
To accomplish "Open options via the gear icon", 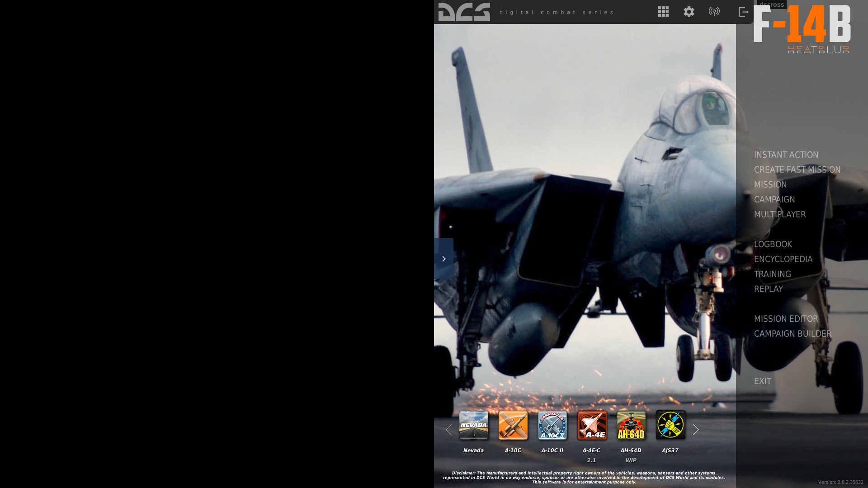I will (689, 12).
